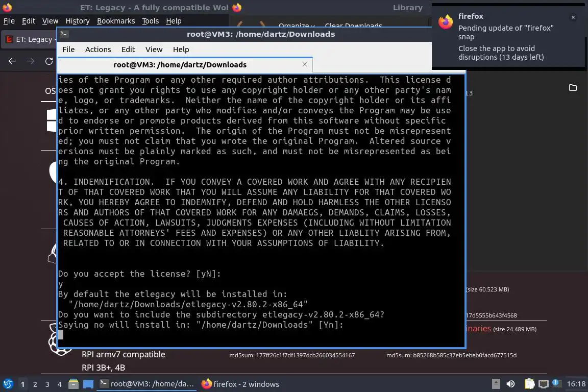Open Firefox View menu

pos(50,21)
